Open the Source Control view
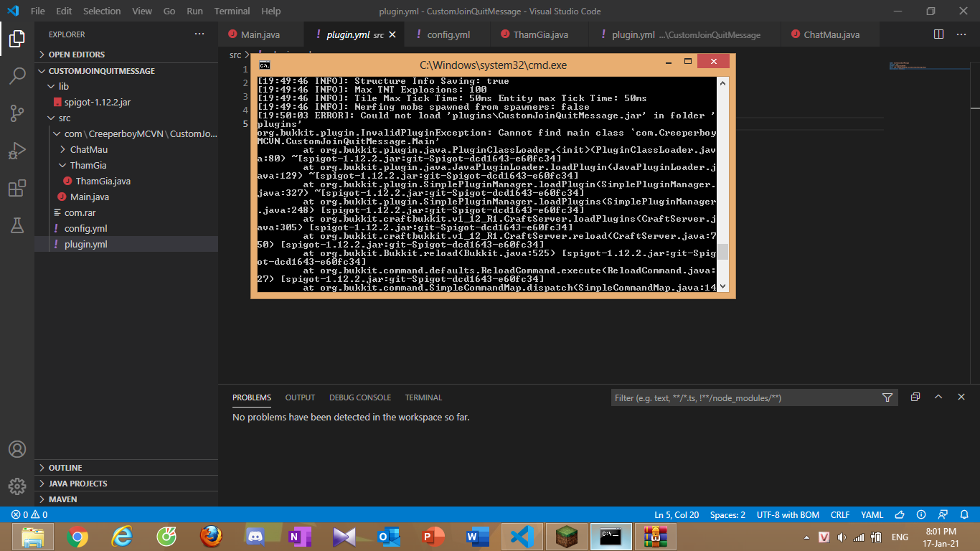Image resolution: width=980 pixels, height=551 pixels. [17, 113]
